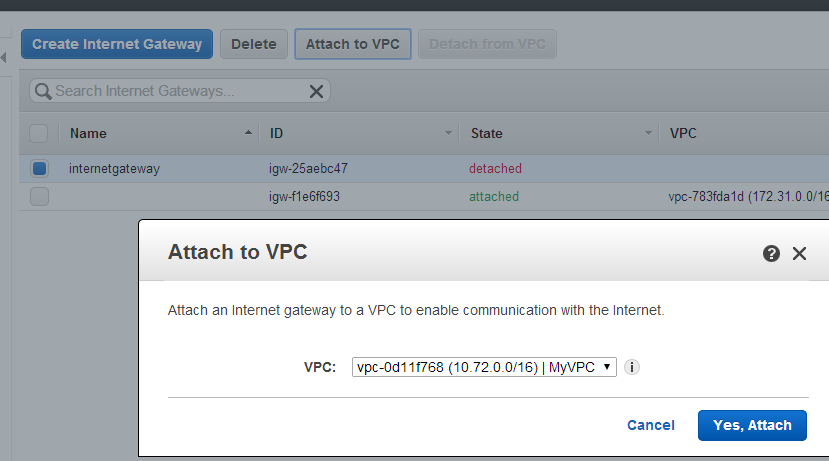The image size is (829, 461).
Task: Click the magnifier icon in search box
Action: (43, 91)
